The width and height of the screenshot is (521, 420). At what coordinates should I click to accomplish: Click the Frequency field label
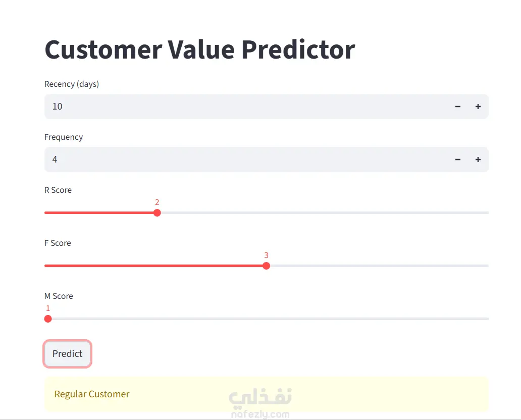pyautogui.click(x=64, y=137)
